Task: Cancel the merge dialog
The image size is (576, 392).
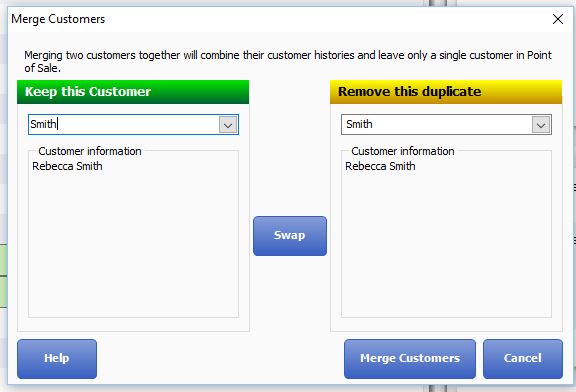Action: (523, 359)
